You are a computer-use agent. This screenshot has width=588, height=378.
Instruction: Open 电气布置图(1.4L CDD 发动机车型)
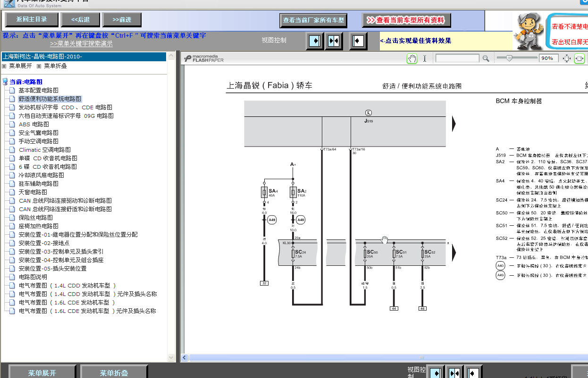pyautogui.click(x=67, y=286)
